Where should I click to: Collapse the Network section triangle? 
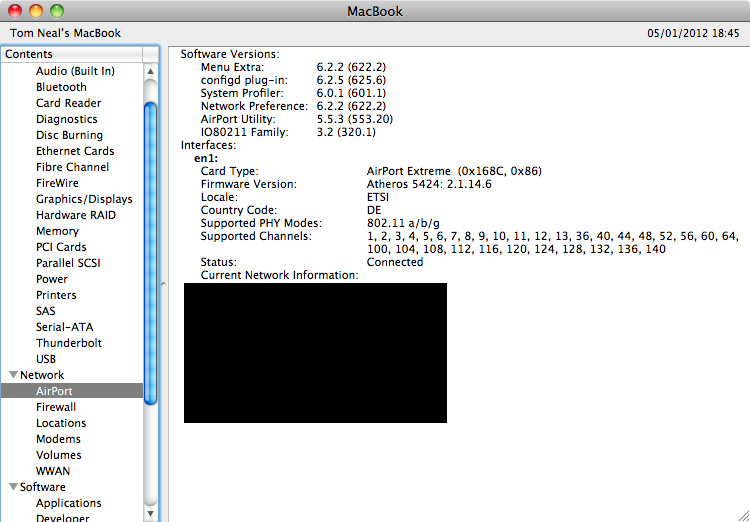[x=13, y=375]
